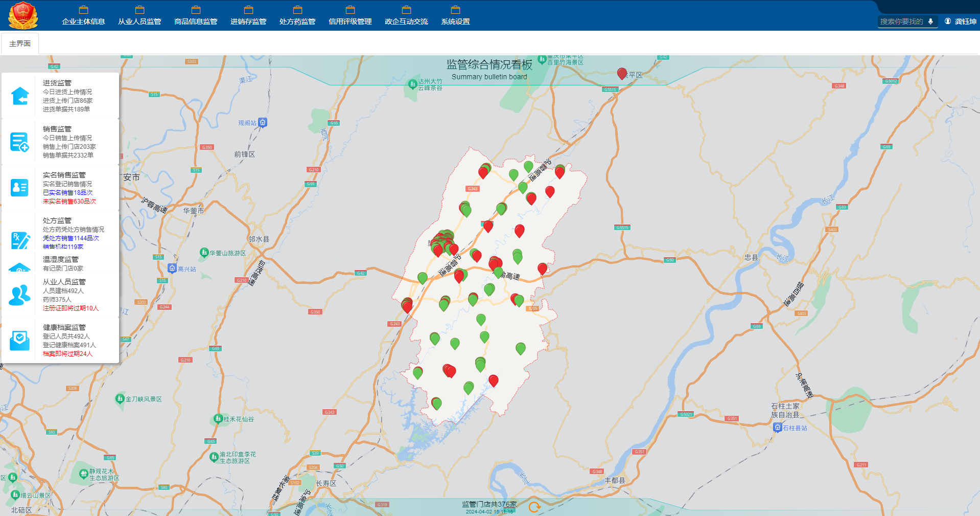Select the 主界面 tab
Image resolution: width=980 pixels, height=516 pixels.
(x=20, y=43)
